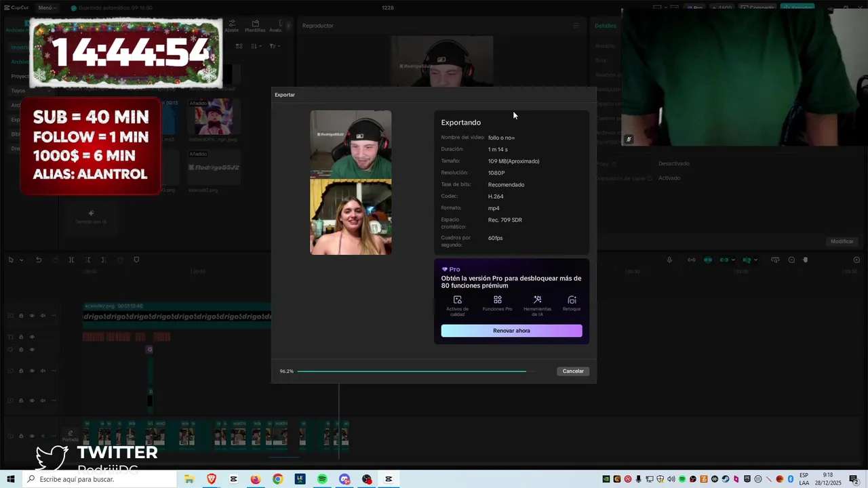Click the Windows Start button
This screenshot has width=868, height=488.
10,479
